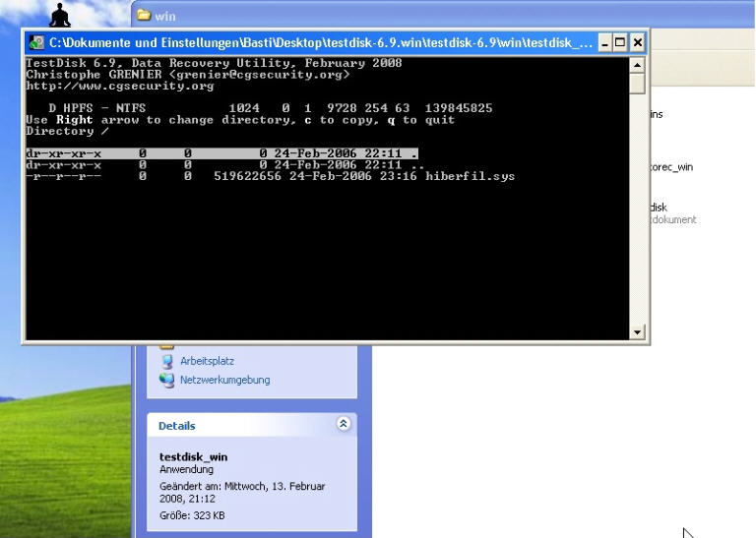Maximize the TestDisk console window
The image size is (756, 538).
point(620,43)
